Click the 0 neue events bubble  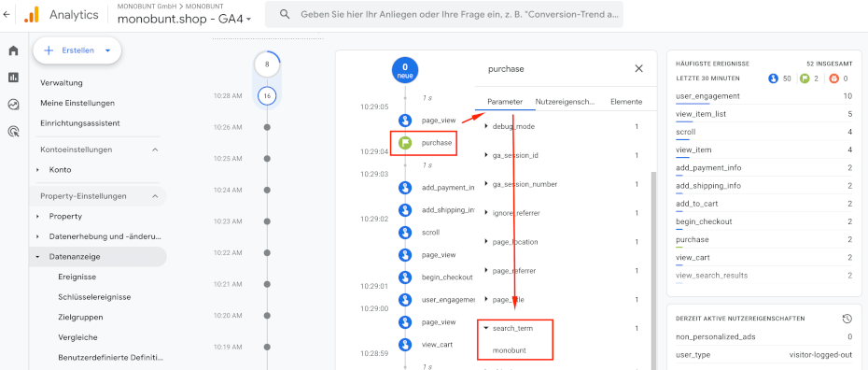(405, 70)
